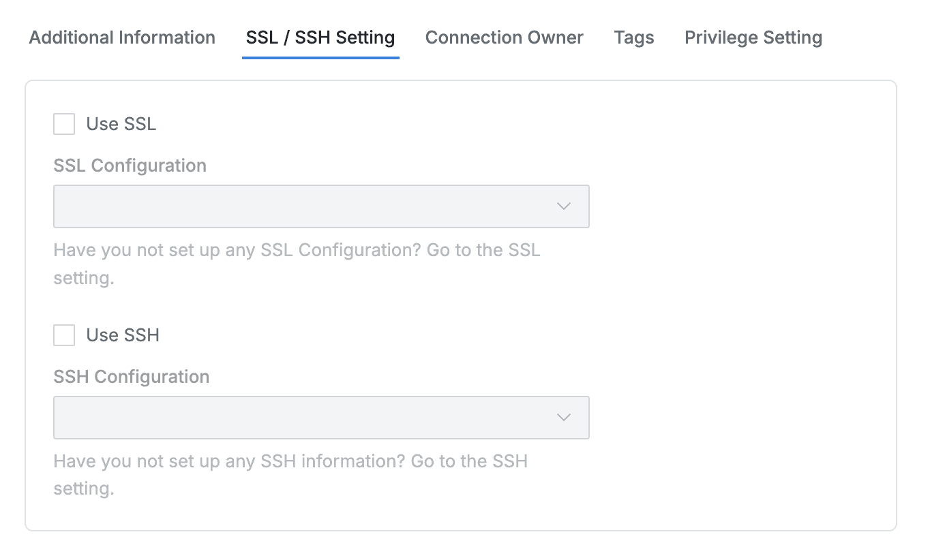The height and width of the screenshot is (560, 930).
Task: Switch to the Additional Information tab
Action: pyautogui.click(x=121, y=37)
